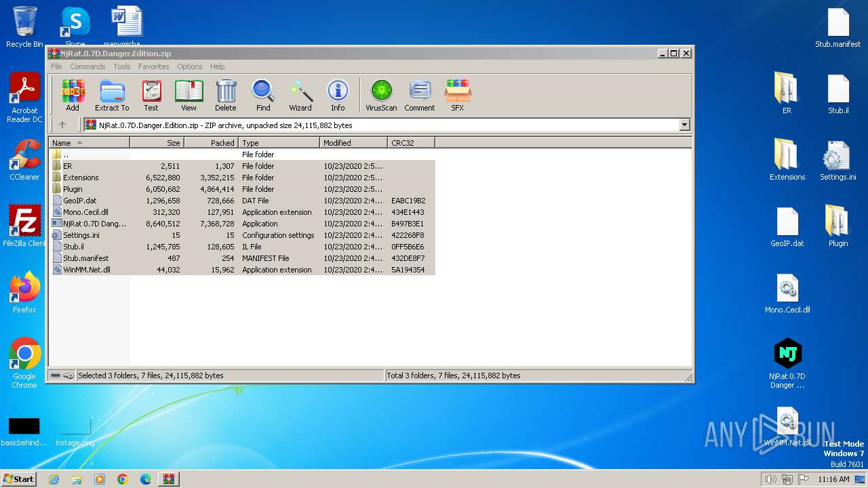Open the File menu

[56, 66]
